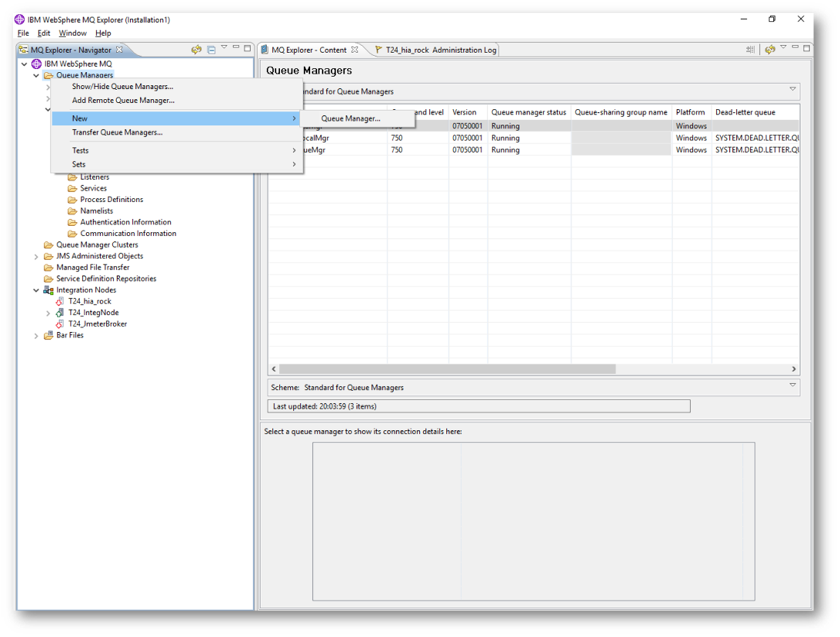Viewport: 840px width, 637px height.
Task: Click the horizontal scrollbar in the table
Action: click(x=447, y=369)
